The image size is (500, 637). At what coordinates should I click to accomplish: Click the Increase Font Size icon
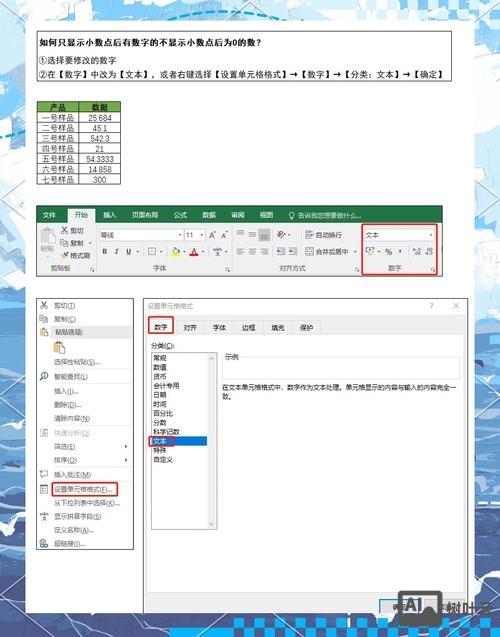click(x=212, y=235)
